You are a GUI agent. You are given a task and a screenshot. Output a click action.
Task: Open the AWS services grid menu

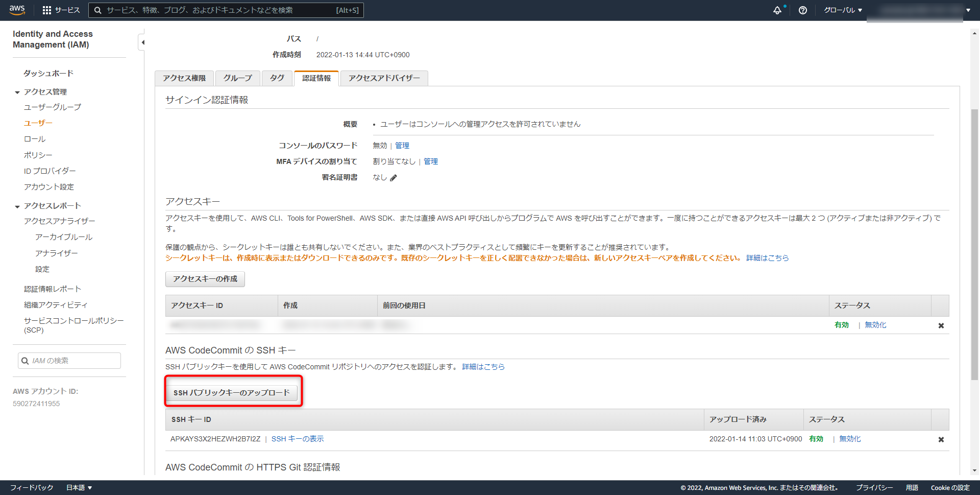[46, 9]
